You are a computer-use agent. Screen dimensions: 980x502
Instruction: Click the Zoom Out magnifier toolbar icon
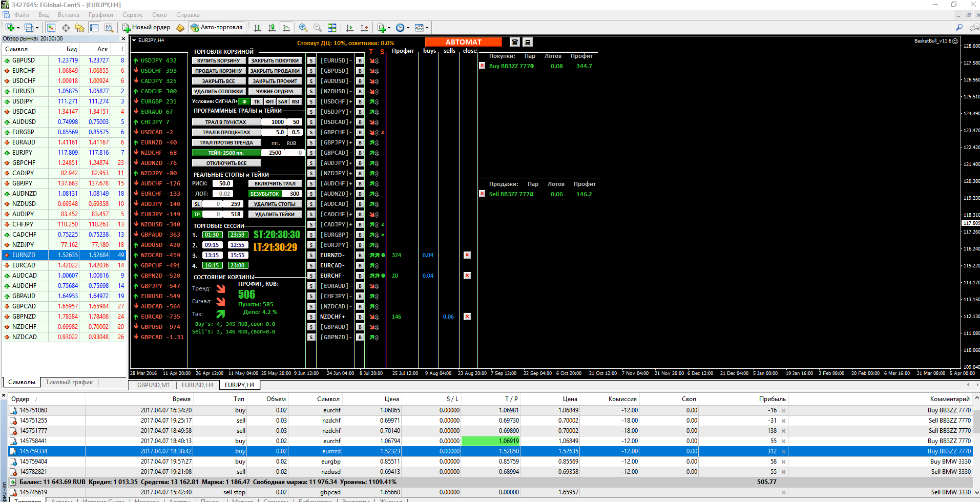point(318,28)
